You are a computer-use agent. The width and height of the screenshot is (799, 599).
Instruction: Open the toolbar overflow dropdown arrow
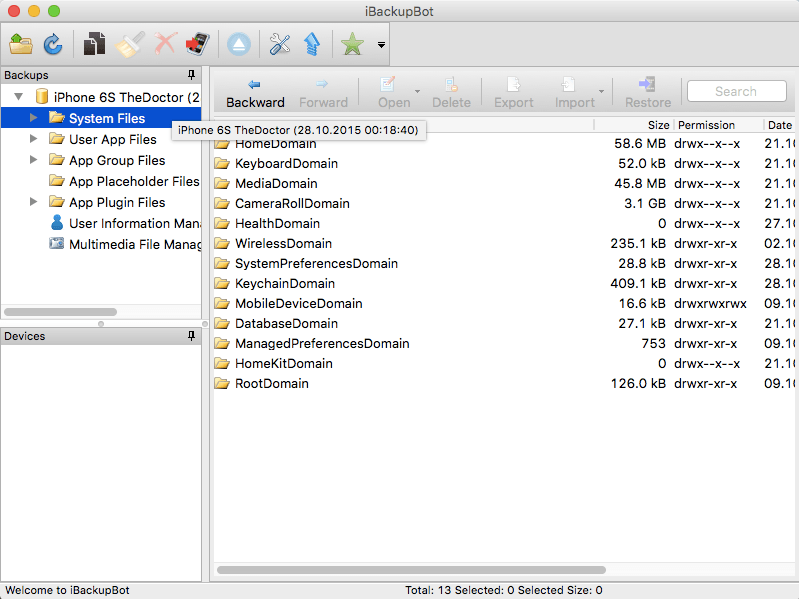point(381,45)
